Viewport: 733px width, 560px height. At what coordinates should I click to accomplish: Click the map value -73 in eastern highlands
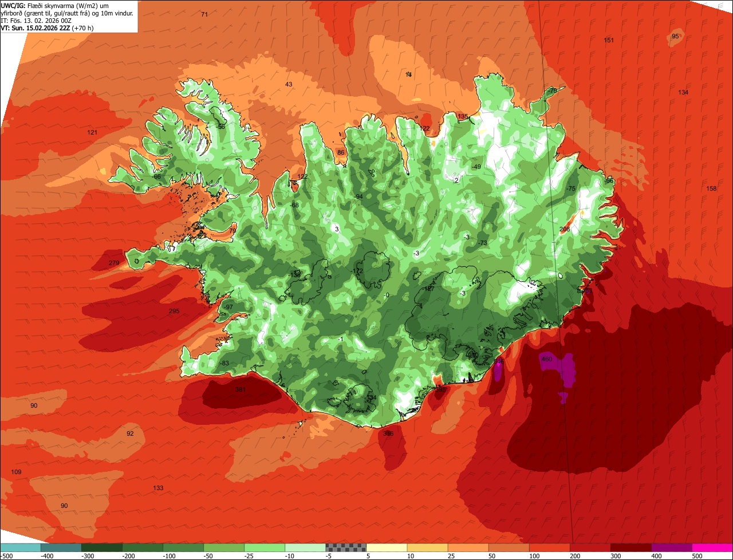[483, 243]
